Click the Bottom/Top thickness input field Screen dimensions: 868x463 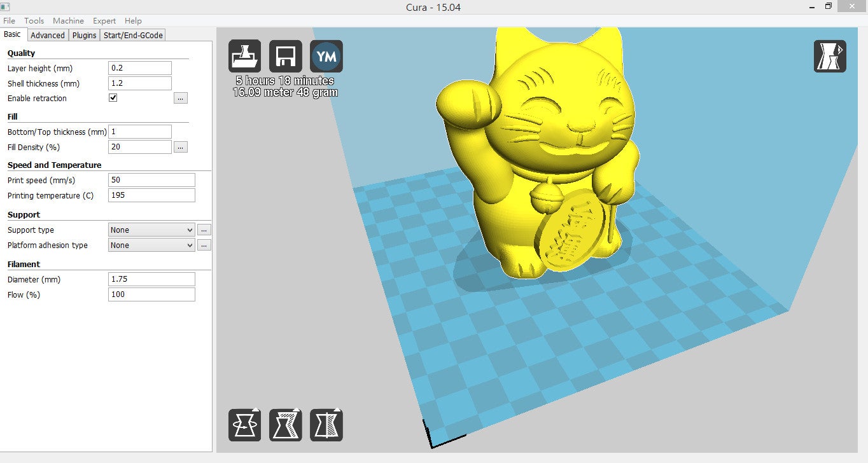[140, 132]
